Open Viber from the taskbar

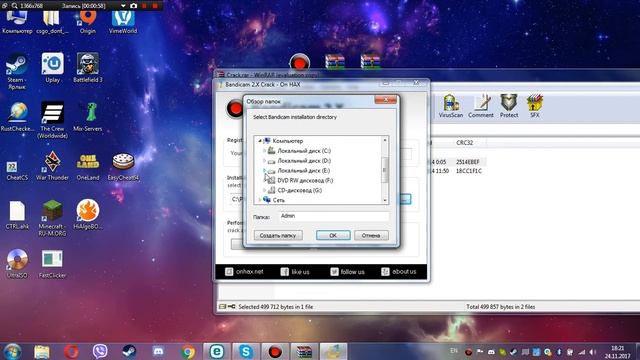100,351
